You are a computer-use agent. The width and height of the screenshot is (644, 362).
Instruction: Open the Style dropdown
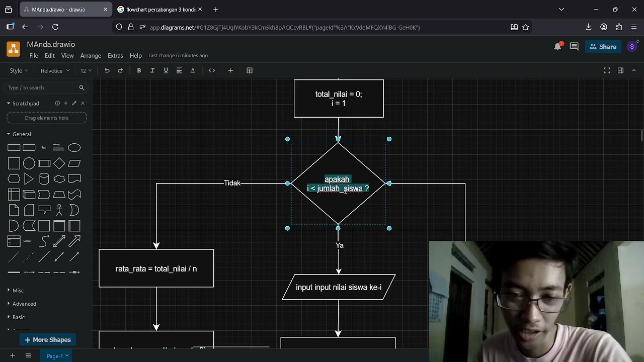19,70
